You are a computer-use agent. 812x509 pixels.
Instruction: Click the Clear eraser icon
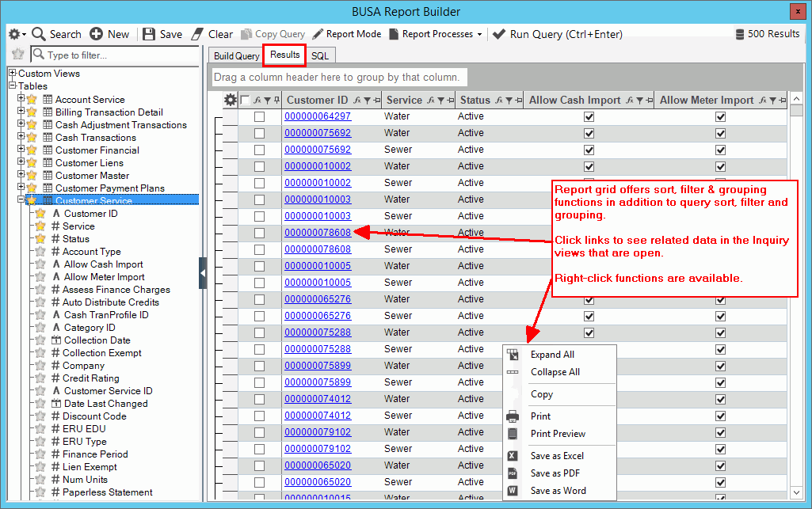tap(197, 34)
